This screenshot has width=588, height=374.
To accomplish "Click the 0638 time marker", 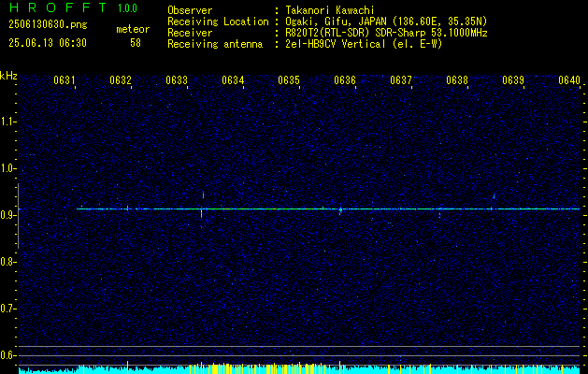I will pos(457,79).
